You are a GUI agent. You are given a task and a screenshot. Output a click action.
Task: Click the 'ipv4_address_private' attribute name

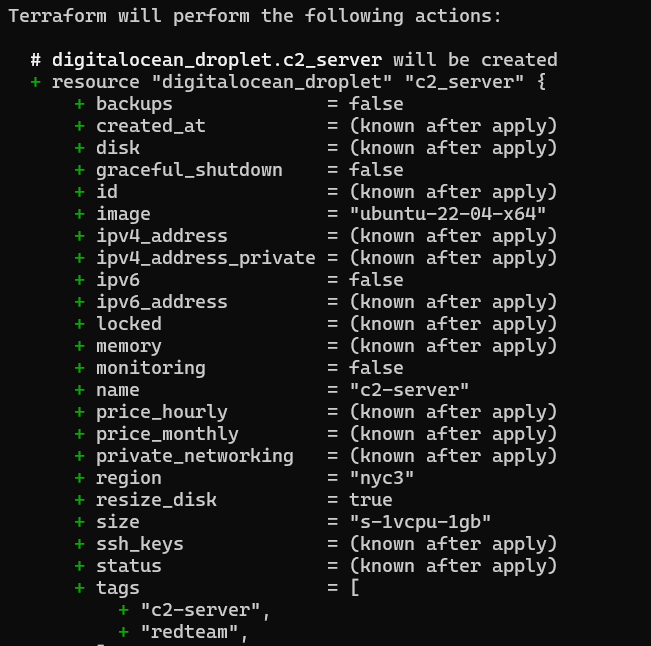[205, 258]
